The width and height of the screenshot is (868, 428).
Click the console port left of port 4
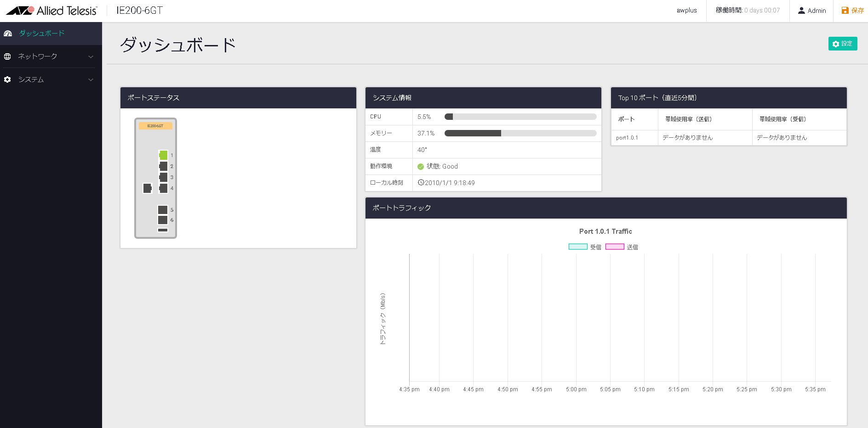[147, 188]
